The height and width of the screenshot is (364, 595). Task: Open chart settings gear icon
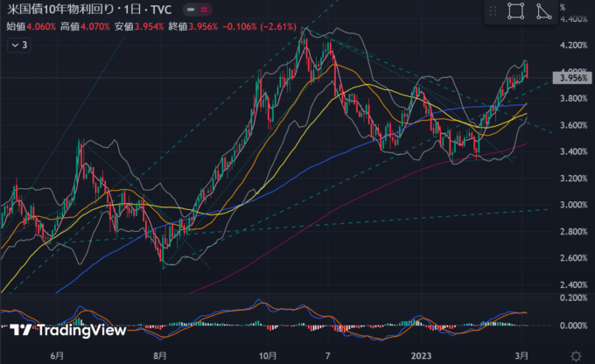coord(575,355)
